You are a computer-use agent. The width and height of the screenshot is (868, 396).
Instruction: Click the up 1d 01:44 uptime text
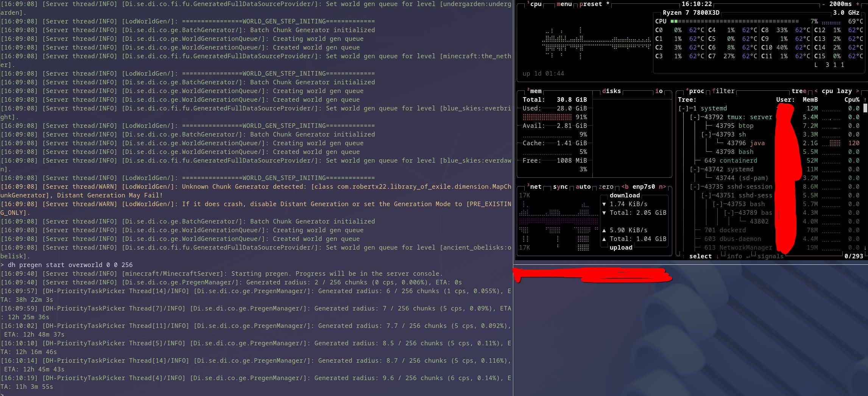543,73
